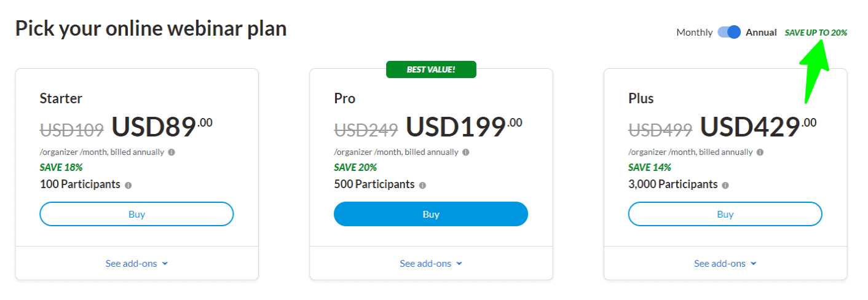868x300 pixels.
Task: Expand See add-ons under Starter plan
Action: point(136,264)
